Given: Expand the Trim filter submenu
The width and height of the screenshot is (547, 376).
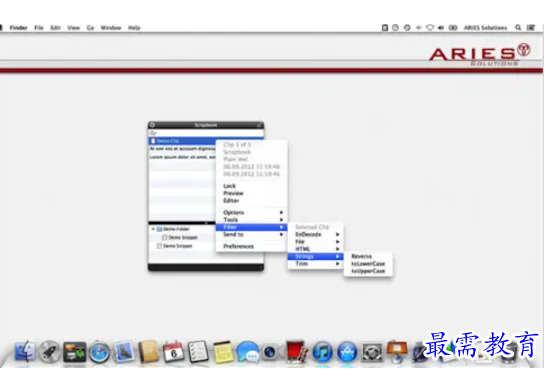Looking at the screenshot, I should point(315,264).
